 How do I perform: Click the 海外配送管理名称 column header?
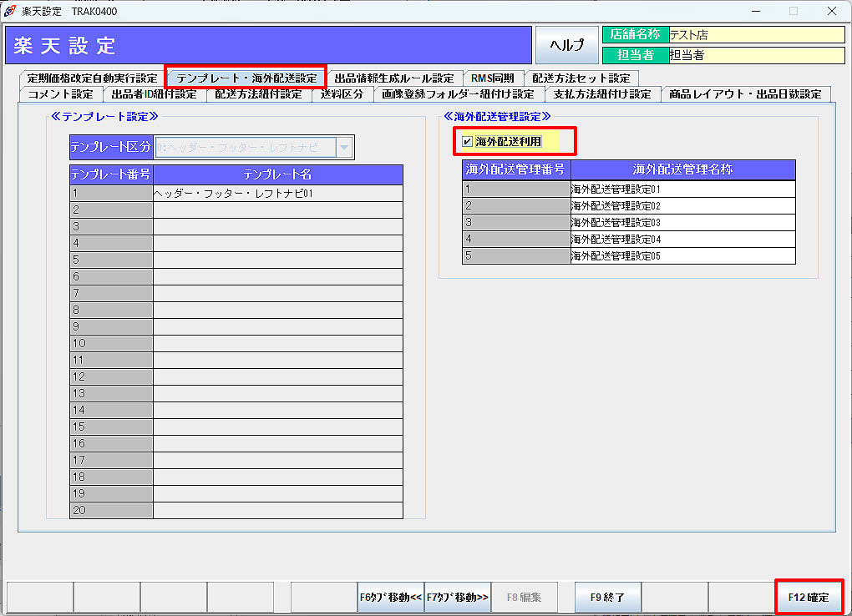[683, 169]
